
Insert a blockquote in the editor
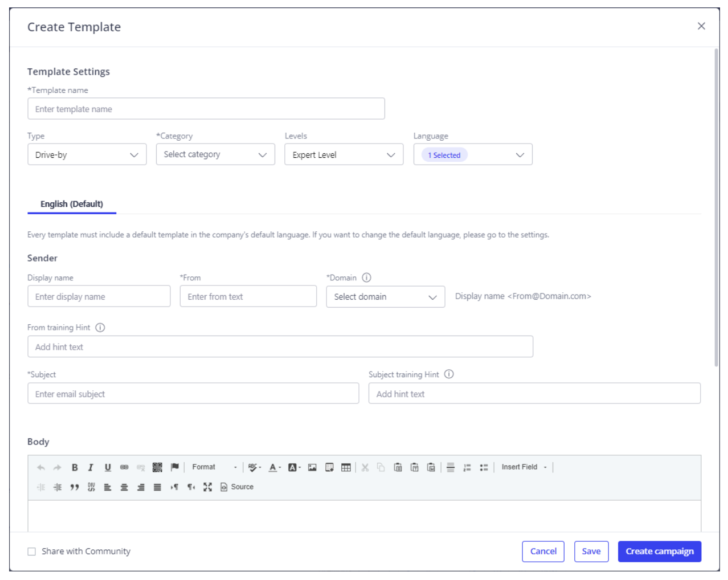[x=75, y=487]
